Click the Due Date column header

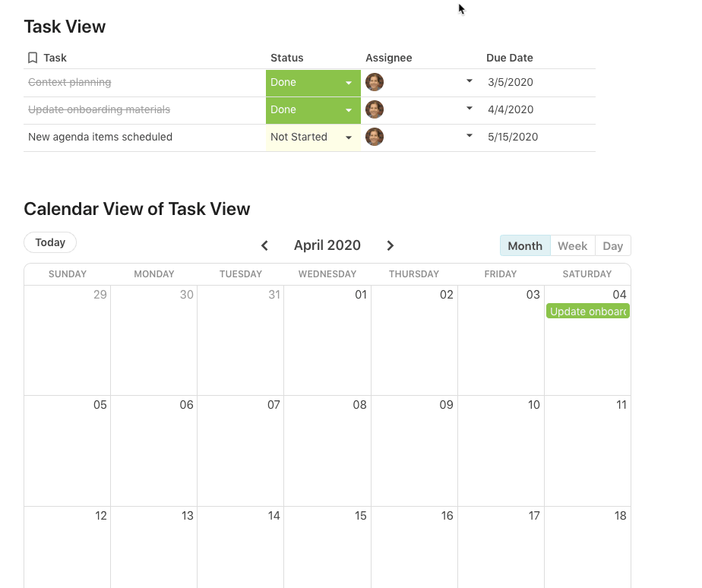pyautogui.click(x=510, y=58)
